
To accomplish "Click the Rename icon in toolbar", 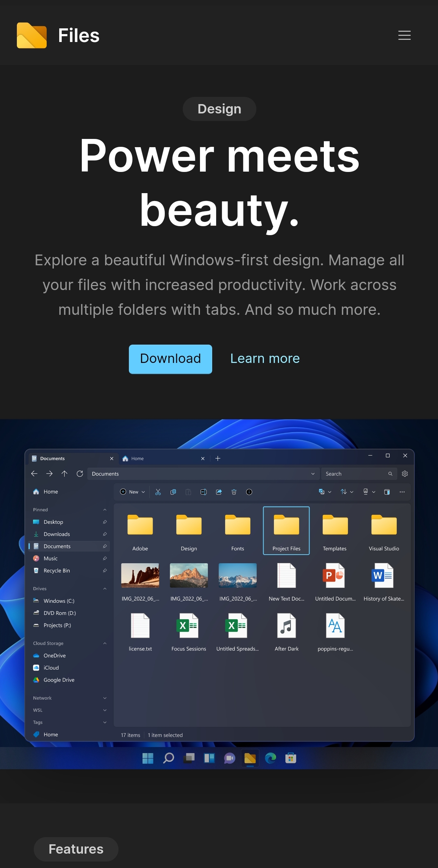I will tap(204, 492).
